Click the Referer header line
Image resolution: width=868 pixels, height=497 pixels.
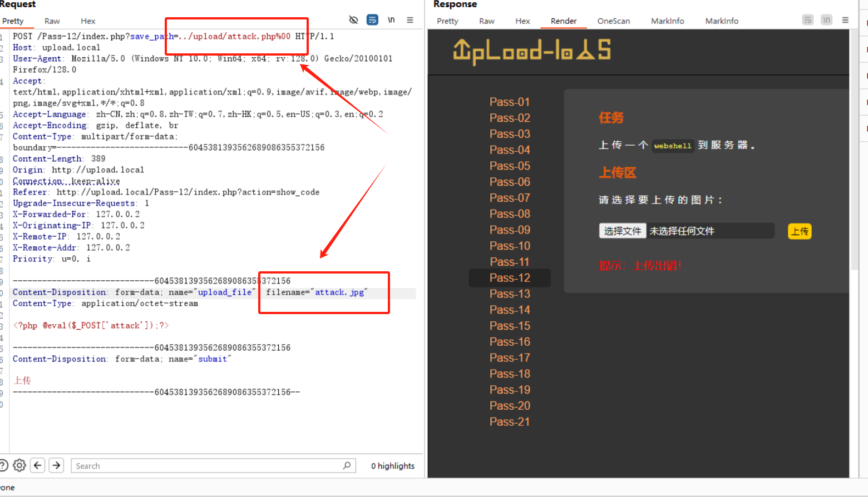point(166,192)
